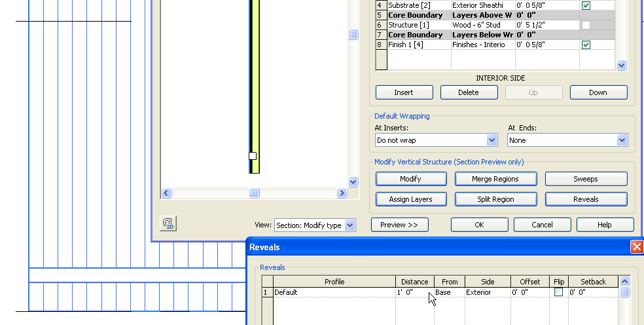Toggle wraps checkbox for Substrate [2] row
The width and height of the screenshot is (644, 325).
(586, 5)
